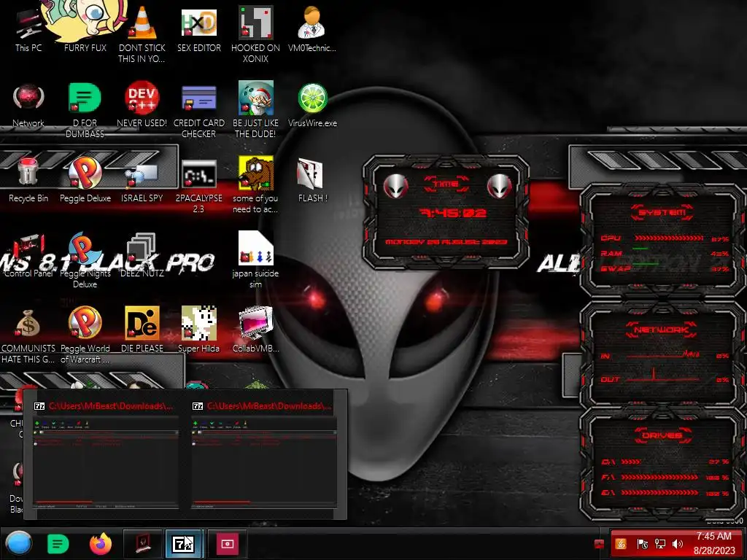This screenshot has height=560, width=747.
Task: Open This PC desktop icon
Action: tap(28, 29)
